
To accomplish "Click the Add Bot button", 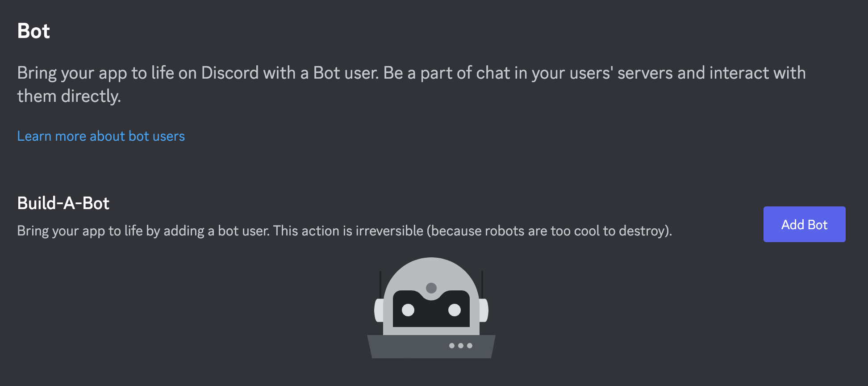I will pyautogui.click(x=804, y=224).
